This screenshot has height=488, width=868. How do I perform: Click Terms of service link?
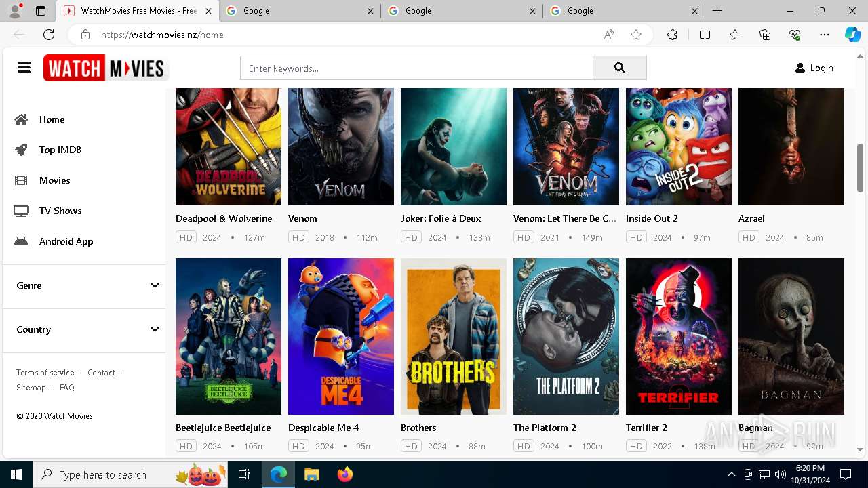point(45,373)
